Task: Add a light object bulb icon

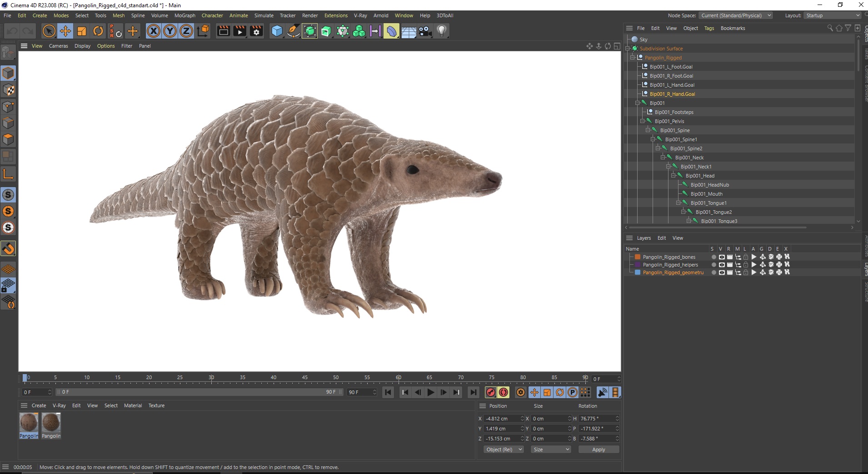Action: click(442, 31)
